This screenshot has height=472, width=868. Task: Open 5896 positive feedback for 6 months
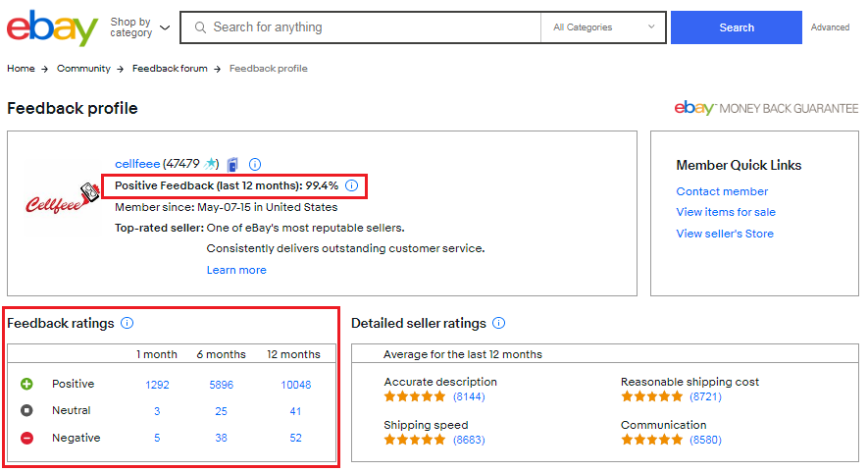[222, 385]
